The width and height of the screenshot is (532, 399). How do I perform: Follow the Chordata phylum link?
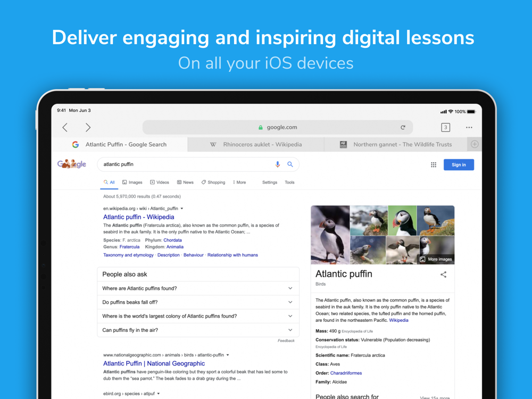[x=172, y=240]
